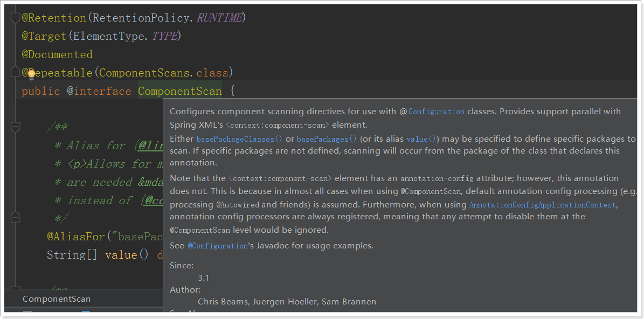Click the RUNTIME constant in @Retention
644x319 pixels.
[219, 18]
